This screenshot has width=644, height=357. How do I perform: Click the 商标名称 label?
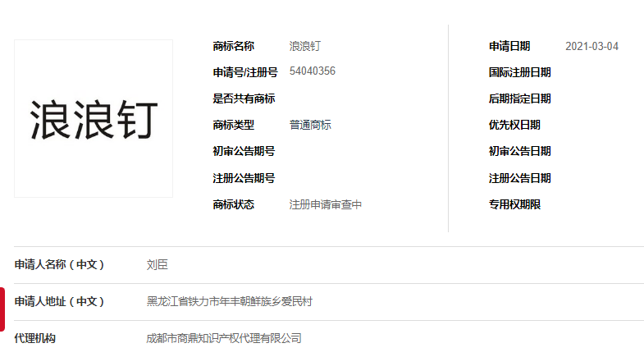pyautogui.click(x=233, y=46)
